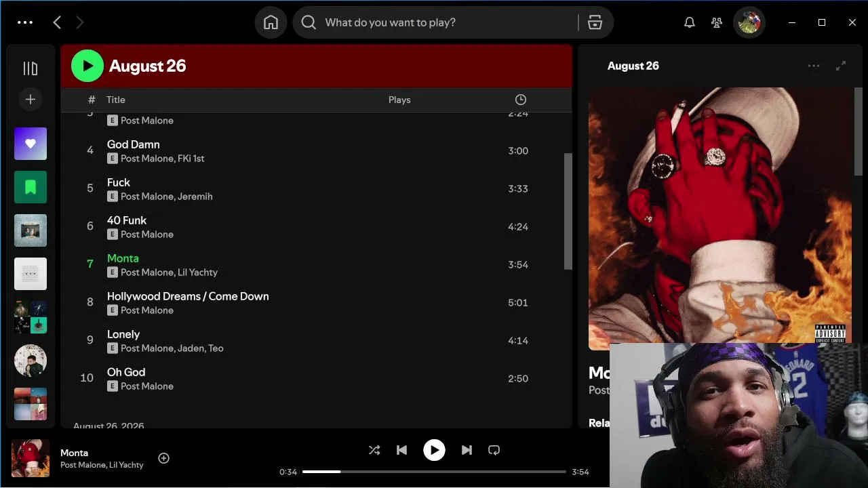This screenshot has height=488, width=868.
Task: Sort tracks by the Plays column
Action: tap(399, 100)
